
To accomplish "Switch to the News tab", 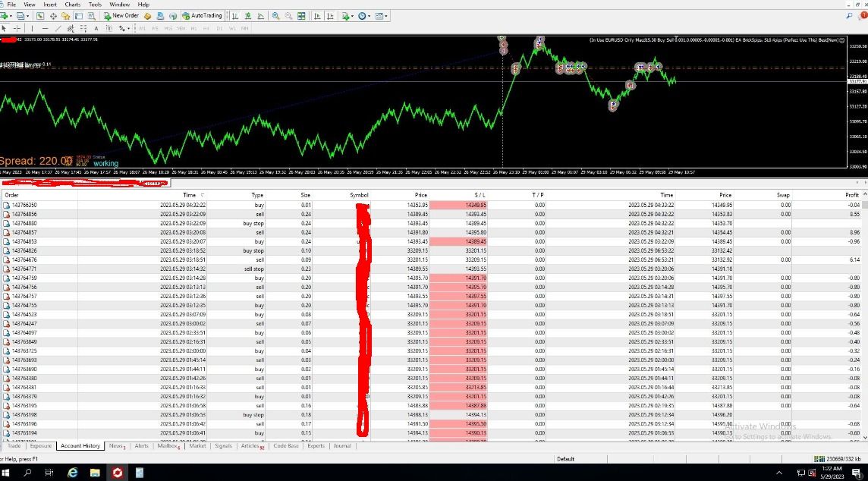I will [x=117, y=446].
